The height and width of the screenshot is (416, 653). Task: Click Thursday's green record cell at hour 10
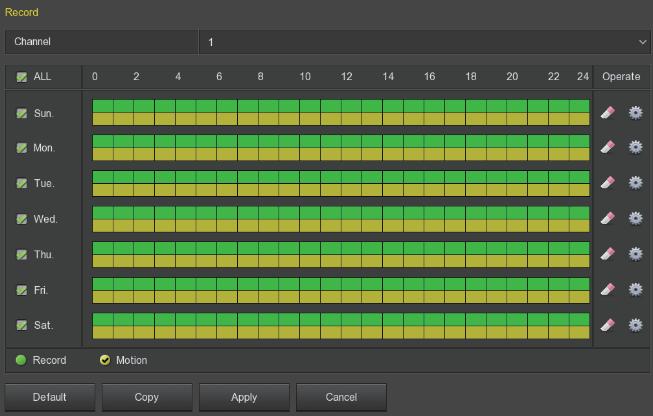[310, 248]
